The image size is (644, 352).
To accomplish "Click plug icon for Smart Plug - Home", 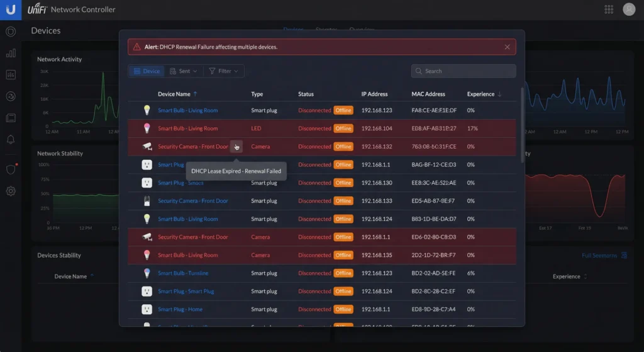I will (x=147, y=309).
